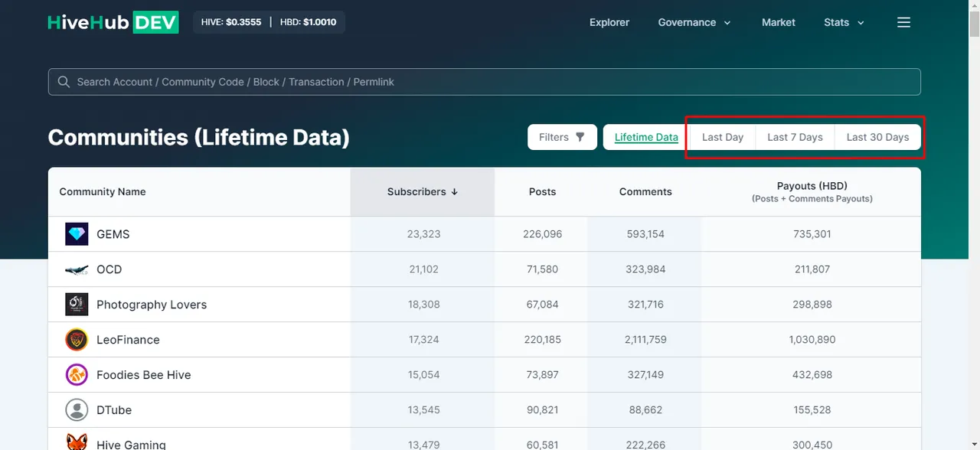Click the Subscribers sort arrow
Viewport: 980px width, 450px height.
pos(454,192)
